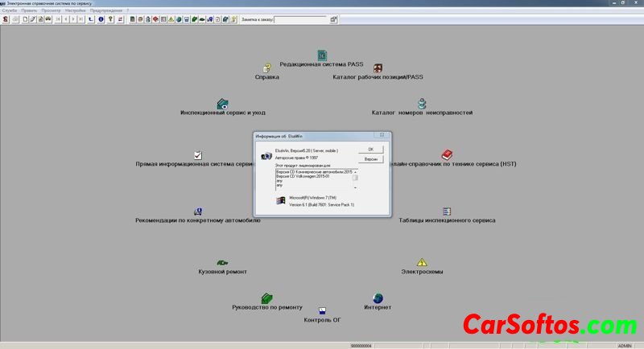This screenshot has height=349, width=644.
Task: Open Таблицы инспекционного сервиса icon
Action: pos(446,211)
